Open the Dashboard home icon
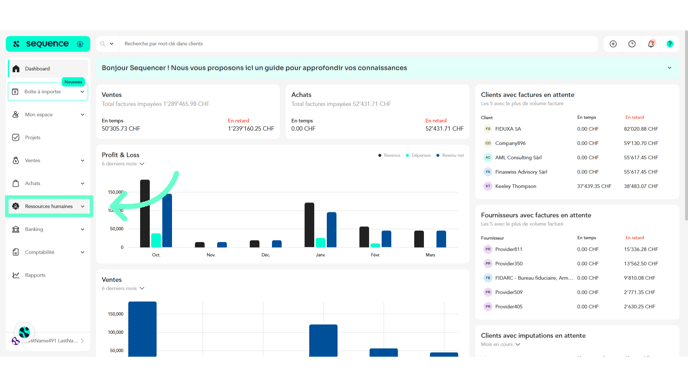The image size is (688, 387). pyautogui.click(x=16, y=69)
